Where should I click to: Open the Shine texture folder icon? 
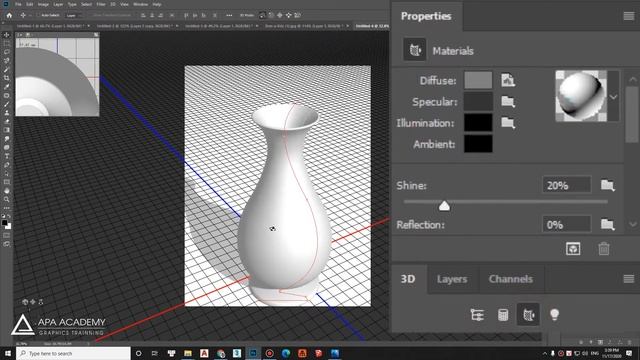click(607, 185)
